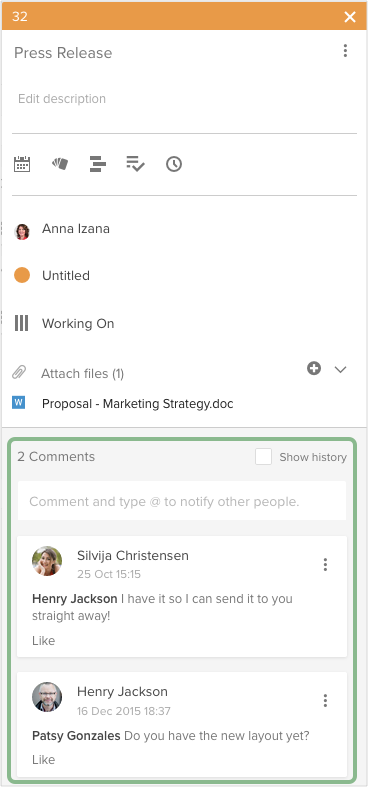The height and width of the screenshot is (787, 368).
Task: Click the comment input field
Action: coord(182,501)
